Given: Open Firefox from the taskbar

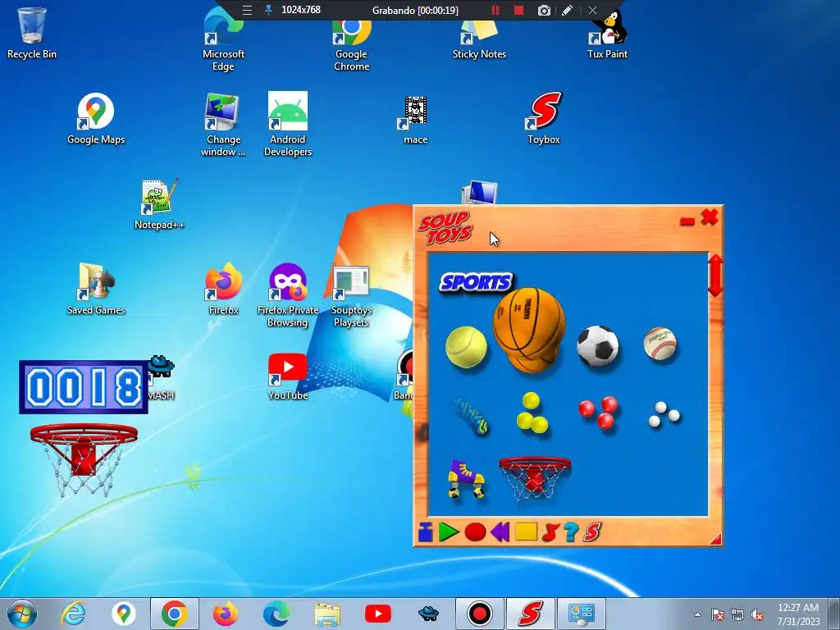Looking at the screenshot, I should coord(226,614).
